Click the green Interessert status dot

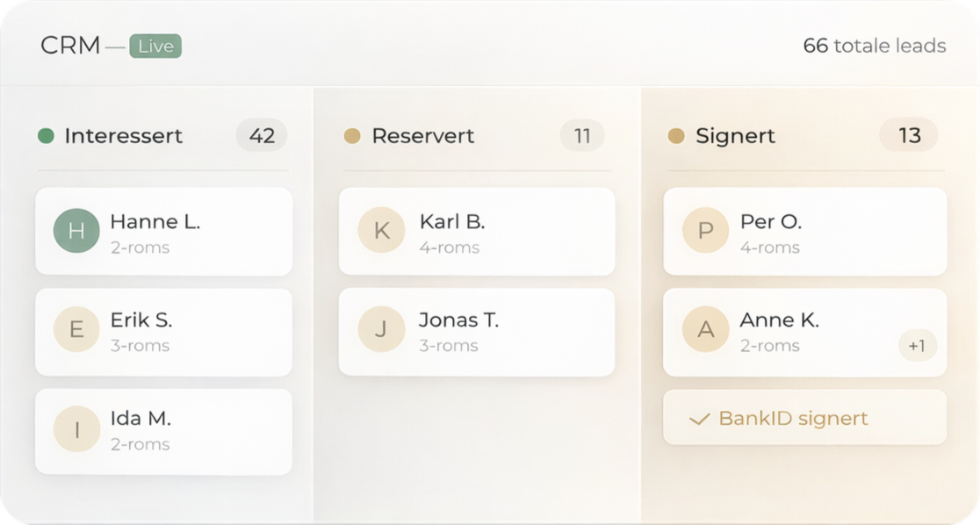pos(46,136)
